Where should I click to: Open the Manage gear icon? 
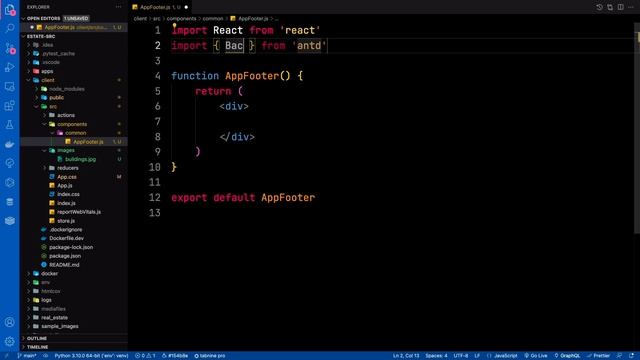(9, 341)
